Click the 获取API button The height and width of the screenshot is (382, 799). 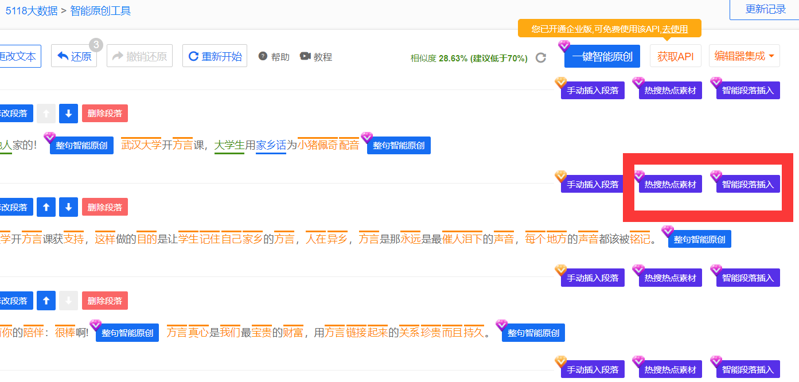(x=676, y=56)
